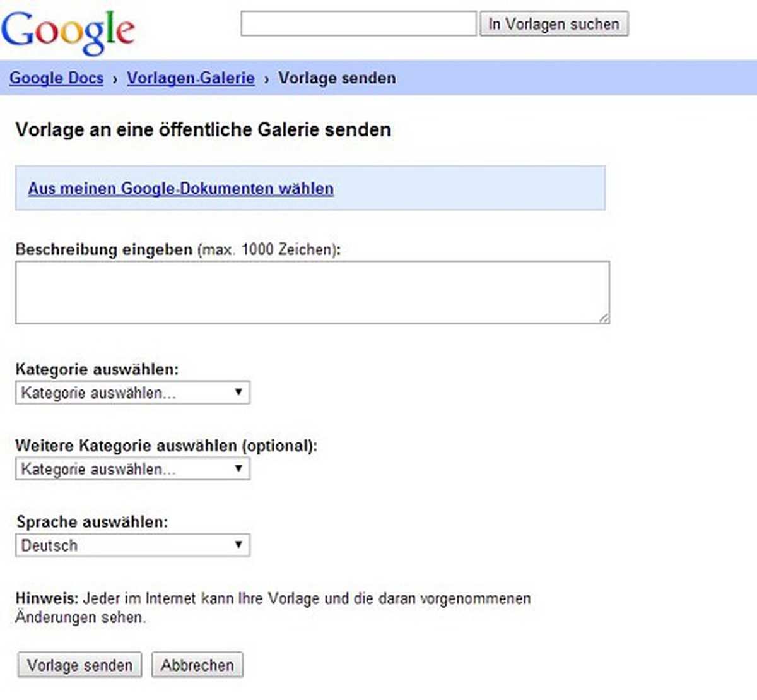
Task: Click the "Beschreibung eingeben" label
Action: (103, 249)
